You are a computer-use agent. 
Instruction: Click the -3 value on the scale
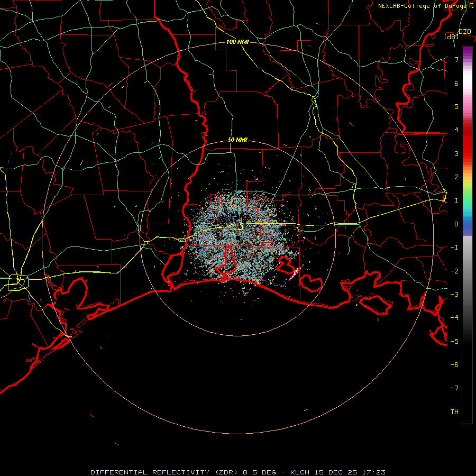pos(454,294)
